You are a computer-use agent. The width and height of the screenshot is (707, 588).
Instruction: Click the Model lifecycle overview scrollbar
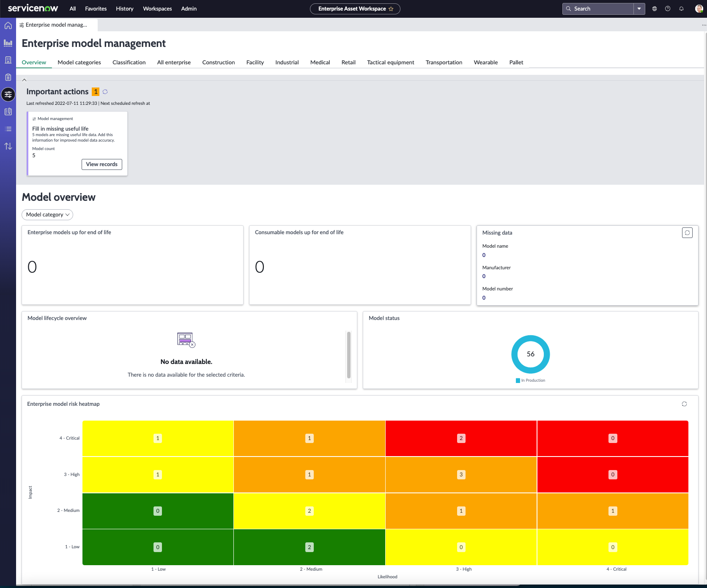(x=349, y=355)
